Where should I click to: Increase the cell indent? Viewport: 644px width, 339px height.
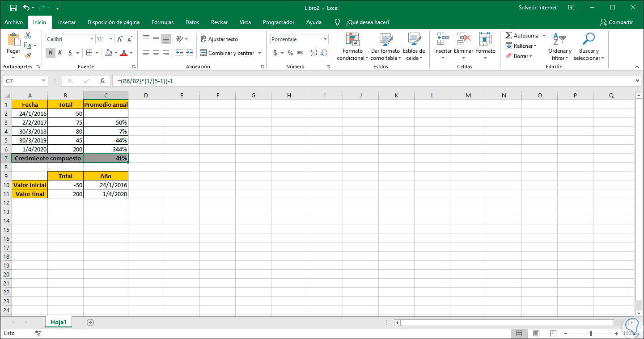[190, 53]
